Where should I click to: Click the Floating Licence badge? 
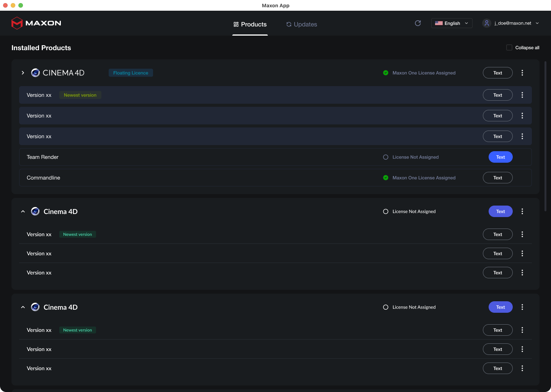(x=131, y=73)
